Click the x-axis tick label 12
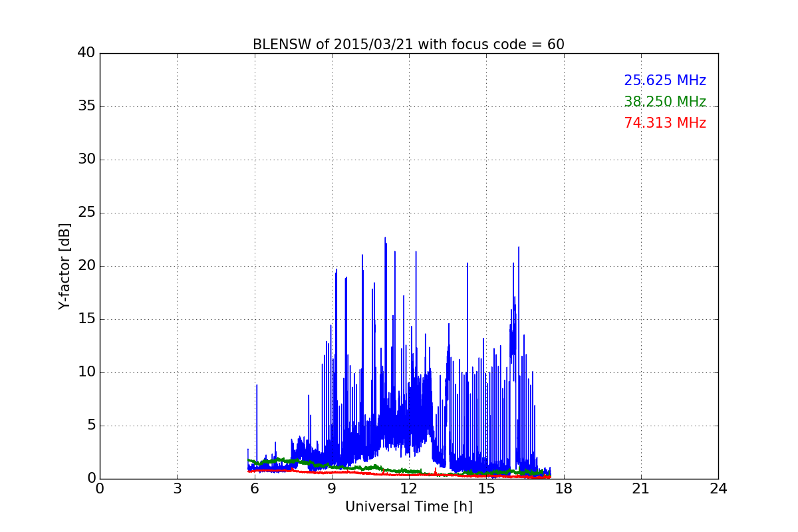798x532 pixels. 409,489
